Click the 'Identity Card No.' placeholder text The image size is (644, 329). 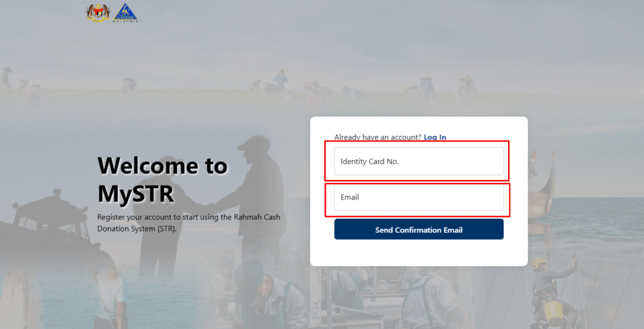pos(370,162)
